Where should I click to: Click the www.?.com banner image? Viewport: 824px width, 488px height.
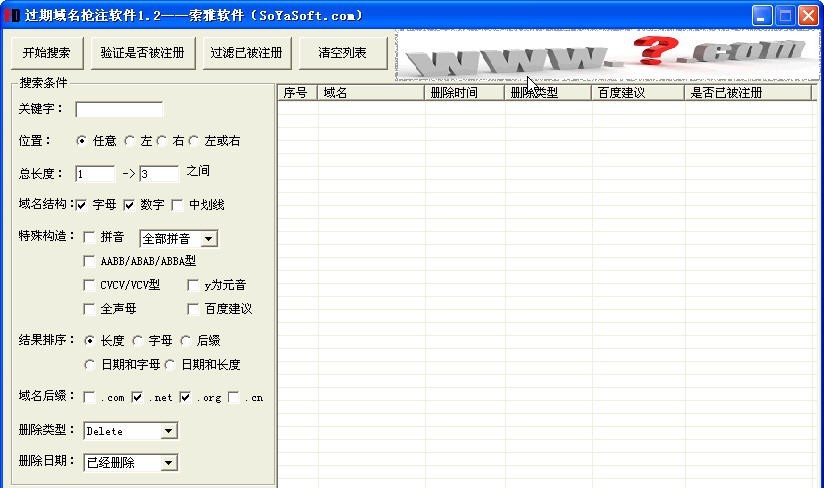click(607, 55)
